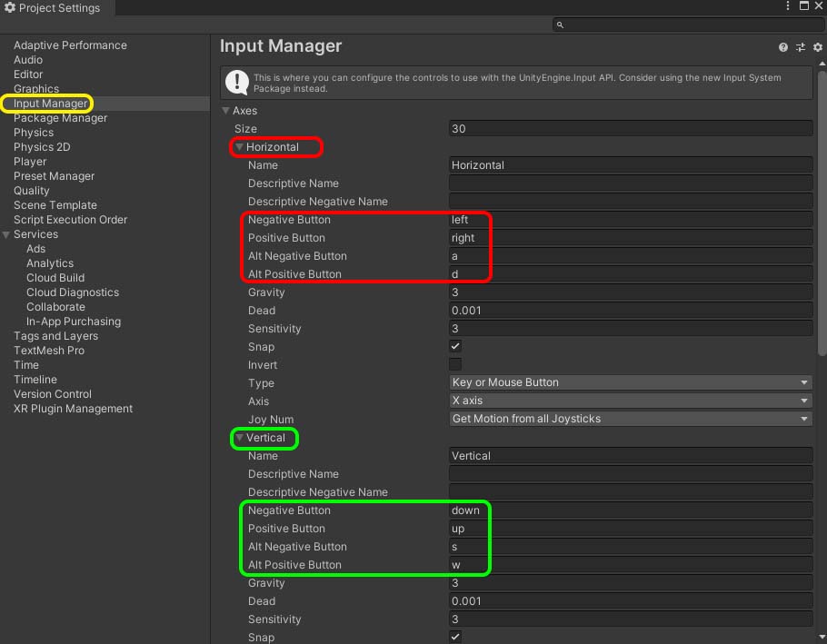Open the Horizontal Type dropdown
The image size is (827, 644).
pyautogui.click(x=630, y=382)
